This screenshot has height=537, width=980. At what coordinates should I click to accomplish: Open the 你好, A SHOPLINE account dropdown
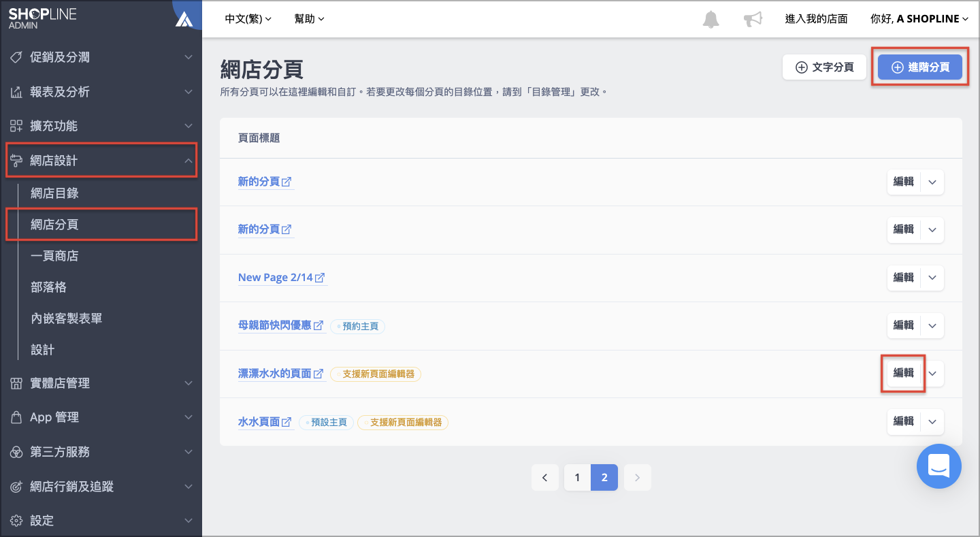click(x=919, y=19)
